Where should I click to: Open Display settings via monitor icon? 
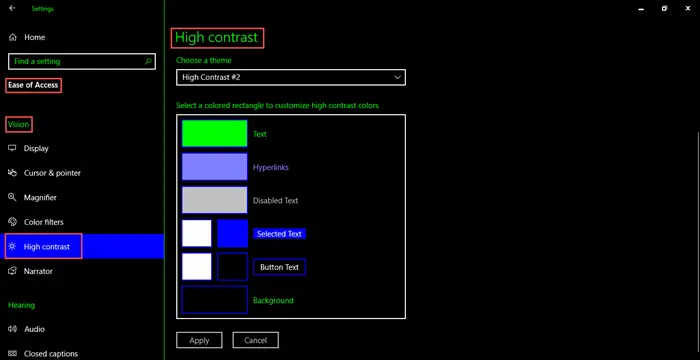click(x=12, y=148)
